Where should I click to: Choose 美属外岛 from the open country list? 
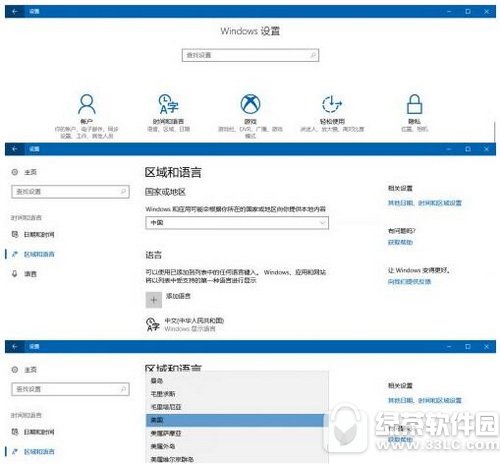pyautogui.click(x=237, y=446)
